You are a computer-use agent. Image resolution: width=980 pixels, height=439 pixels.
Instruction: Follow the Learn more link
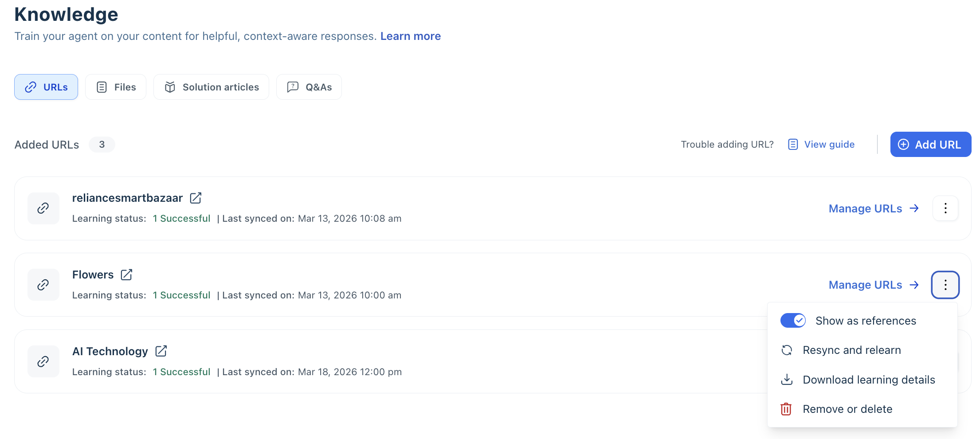point(411,36)
